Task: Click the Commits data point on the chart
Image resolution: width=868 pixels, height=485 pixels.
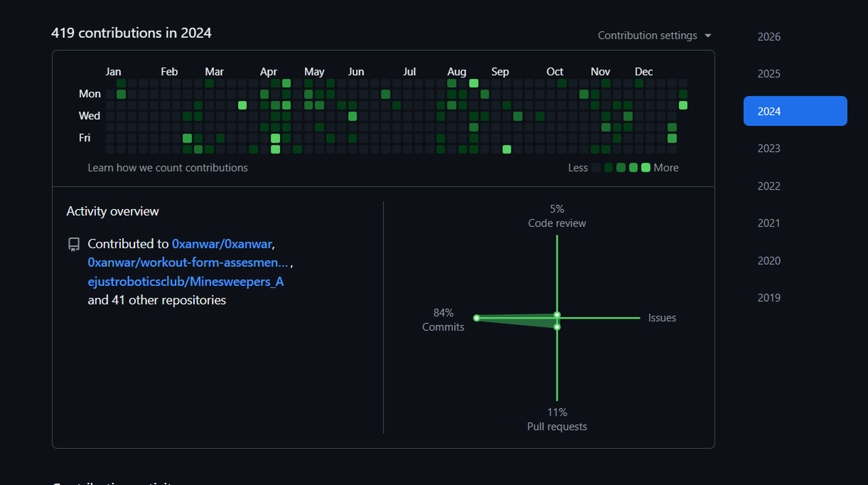Action: click(477, 318)
